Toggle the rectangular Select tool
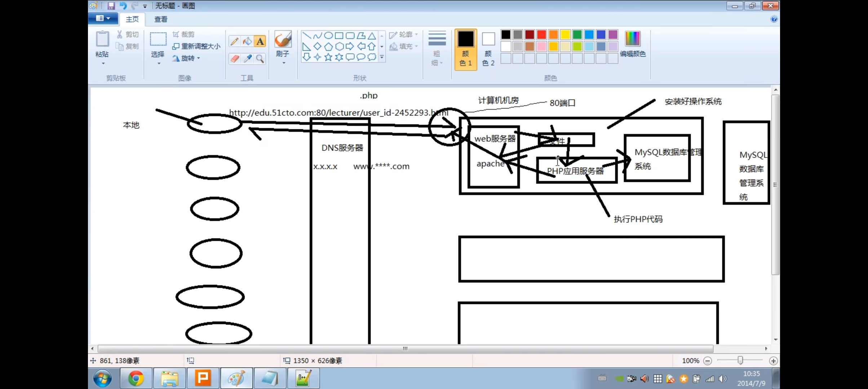Viewport: 868px width, 389px height. (x=158, y=40)
